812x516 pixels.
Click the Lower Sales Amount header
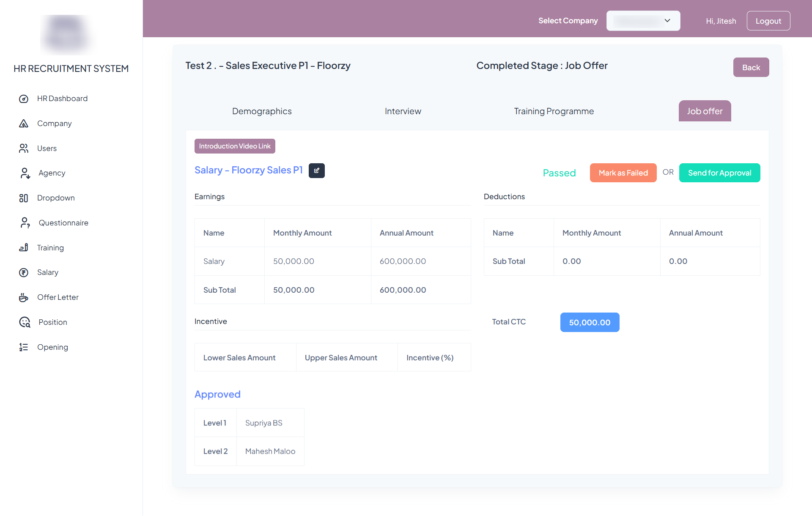click(x=239, y=358)
